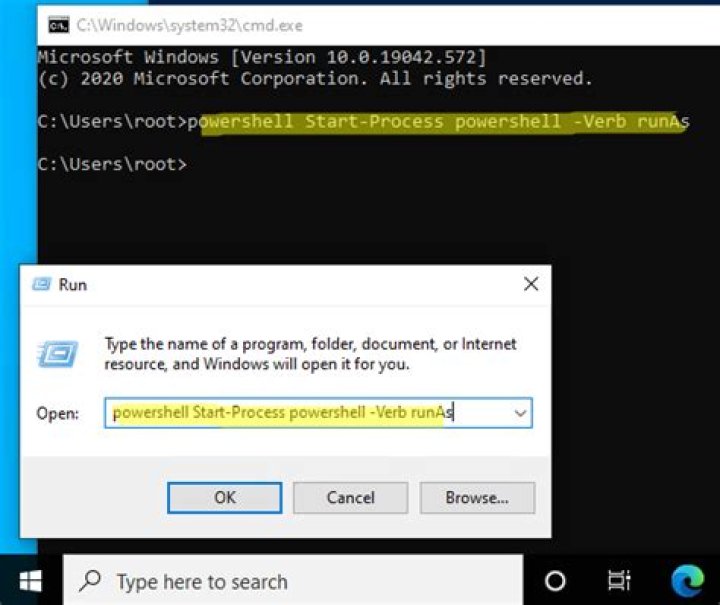720x605 pixels.
Task: Click the Type here to search box
Action: pyautogui.click(x=293, y=581)
